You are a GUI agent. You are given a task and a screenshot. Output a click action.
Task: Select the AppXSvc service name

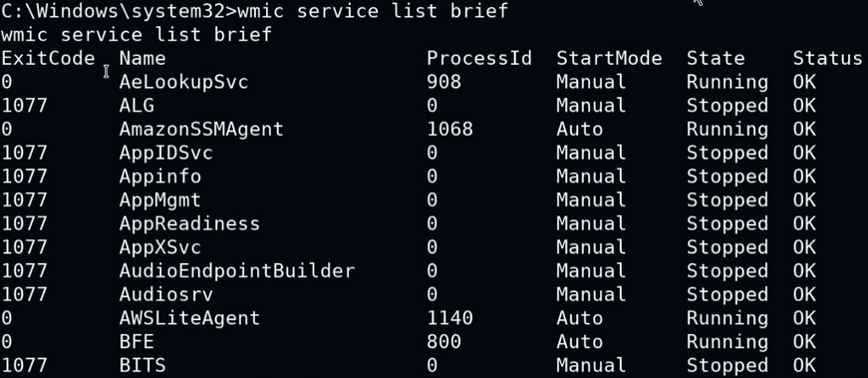160,247
